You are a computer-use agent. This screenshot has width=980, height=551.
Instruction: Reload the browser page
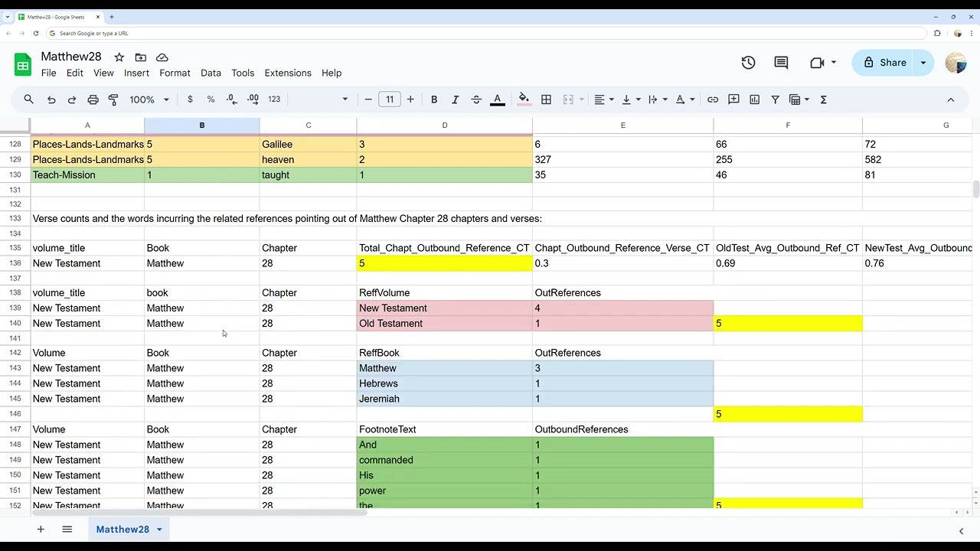click(35, 34)
